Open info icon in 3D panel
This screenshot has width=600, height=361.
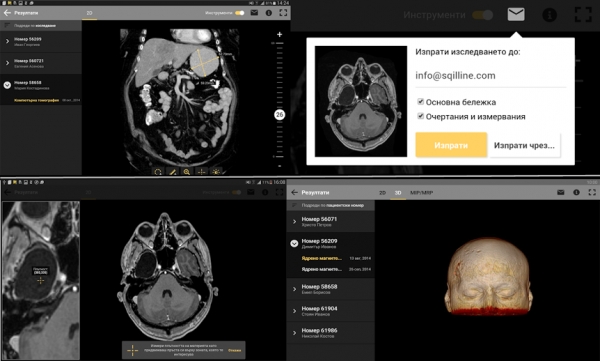click(x=576, y=192)
